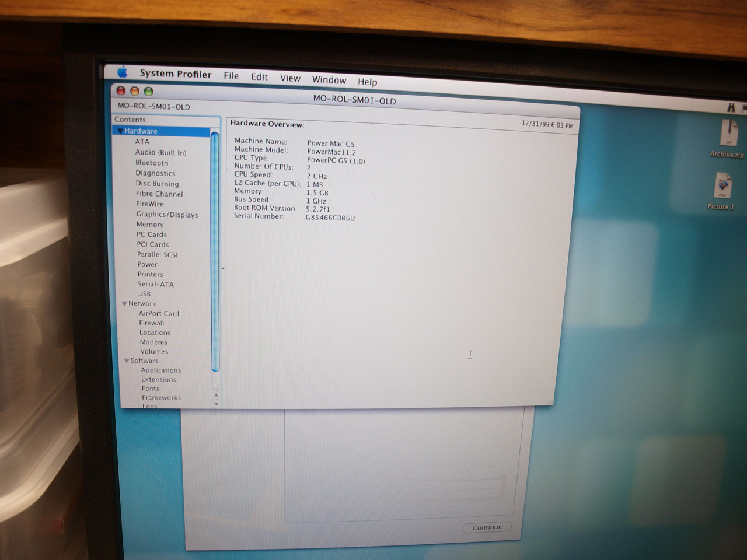
Task: Collapse the Network section triangle
Action: (124, 304)
